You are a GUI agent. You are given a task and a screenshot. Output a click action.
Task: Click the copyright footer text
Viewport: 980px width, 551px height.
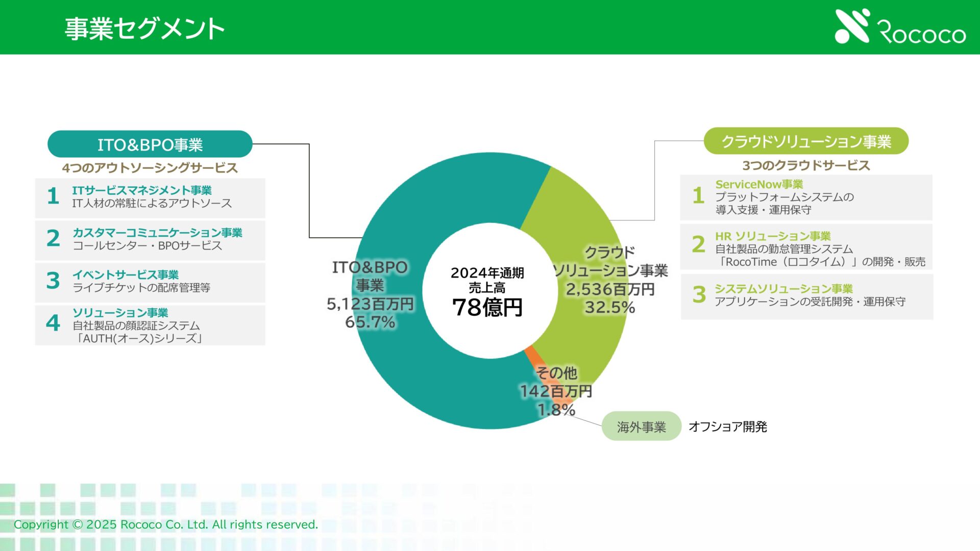point(165,524)
